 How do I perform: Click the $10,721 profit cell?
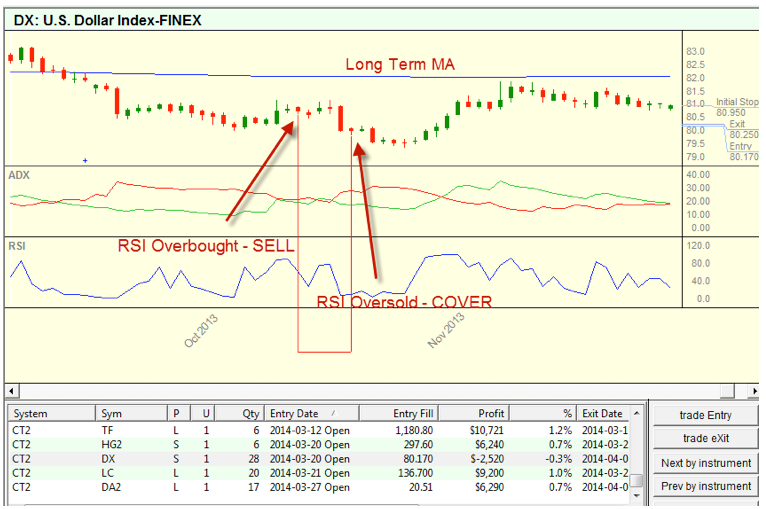coord(486,430)
